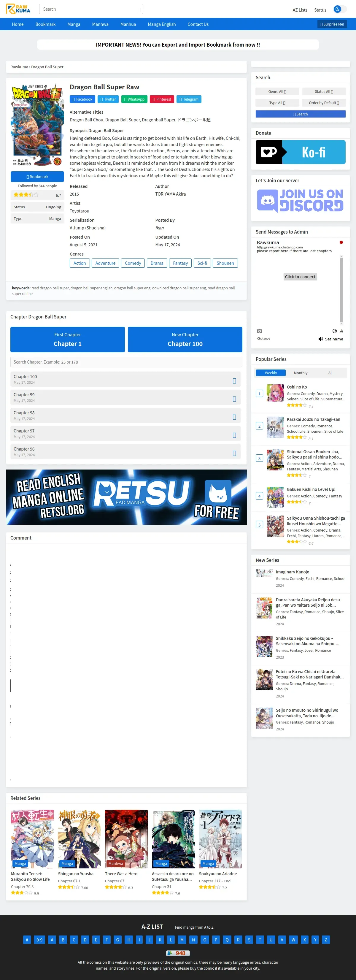Share on Facebook

coord(82,99)
